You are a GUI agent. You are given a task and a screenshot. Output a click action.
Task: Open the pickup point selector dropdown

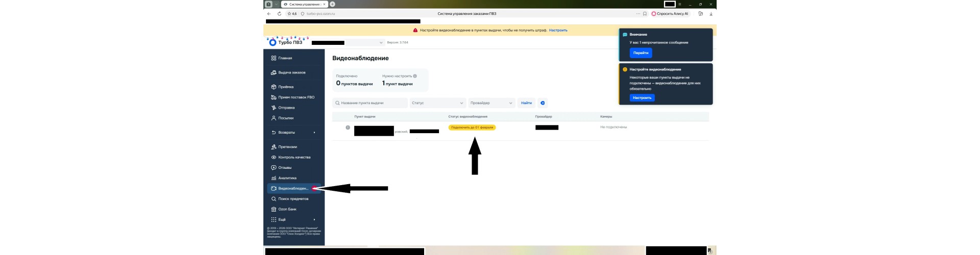pos(348,42)
